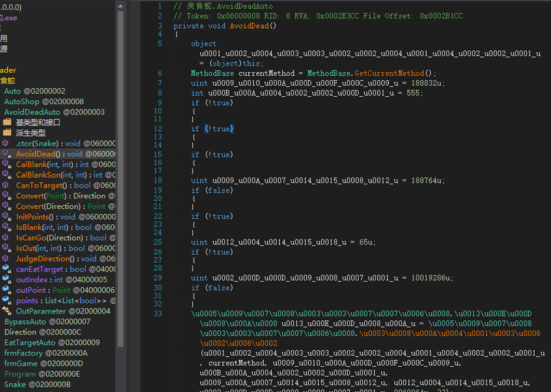Click the method icon beside JudgeDirection()
Screen dimensions: 551x392
pyautogui.click(x=6, y=258)
